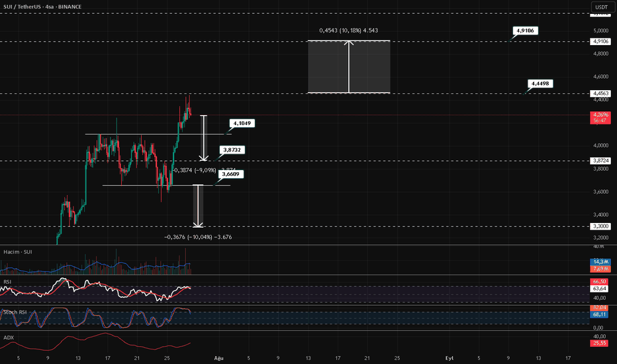The height and width of the screenshot is (364, 617).
Task: Select the 3,6609 callout label
Action: 230,174
